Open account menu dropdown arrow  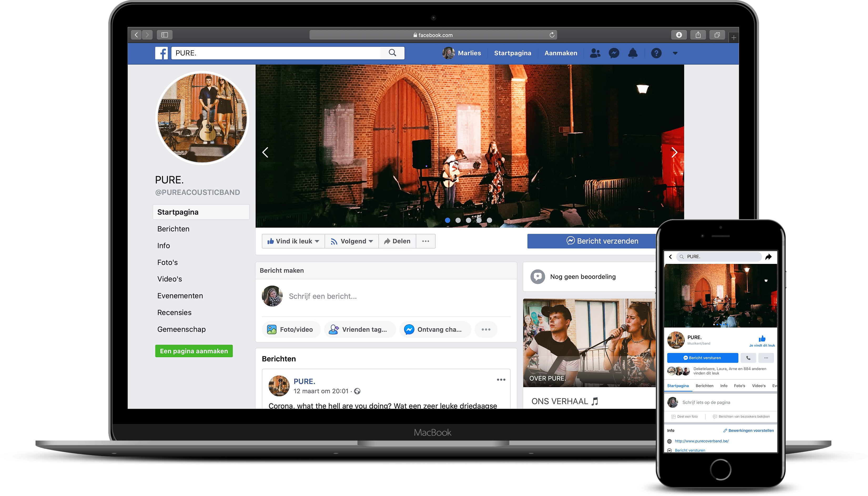pyautogui.click(x=675, y=53)
